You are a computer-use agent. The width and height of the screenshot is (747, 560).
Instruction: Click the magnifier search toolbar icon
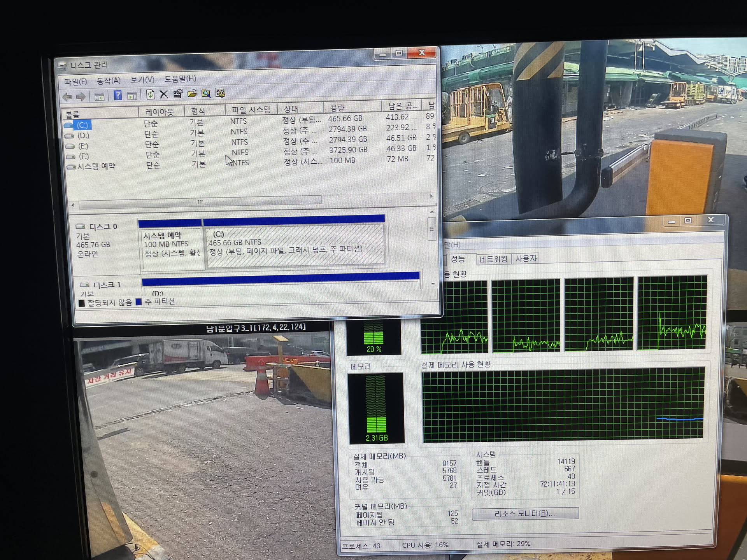[x=206, y=93]
